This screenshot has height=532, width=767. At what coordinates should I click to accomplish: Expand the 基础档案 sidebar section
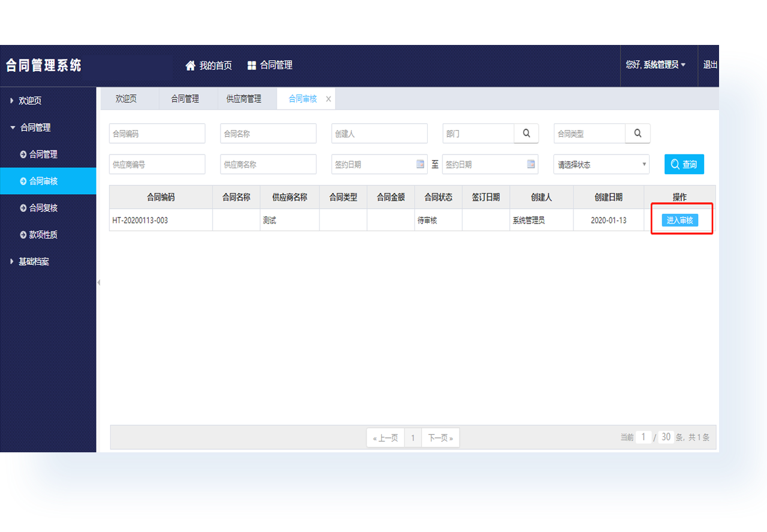34,262
